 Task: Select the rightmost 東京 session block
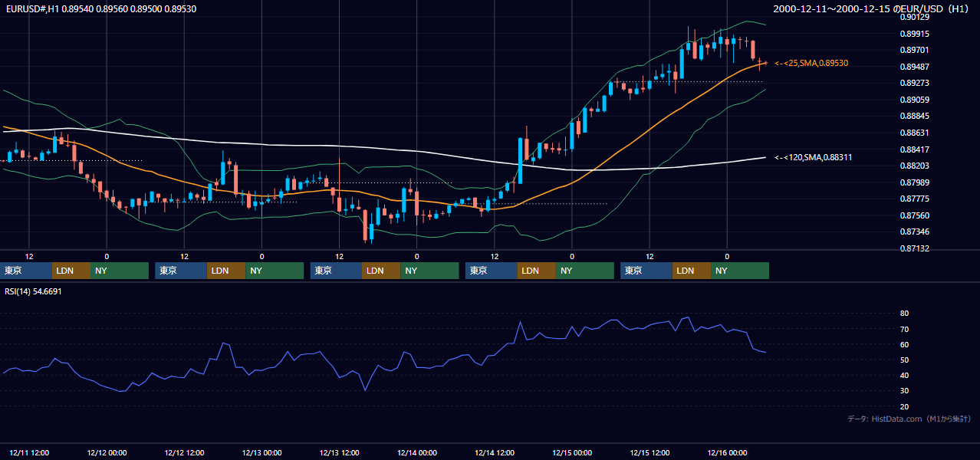click(646, 271)
